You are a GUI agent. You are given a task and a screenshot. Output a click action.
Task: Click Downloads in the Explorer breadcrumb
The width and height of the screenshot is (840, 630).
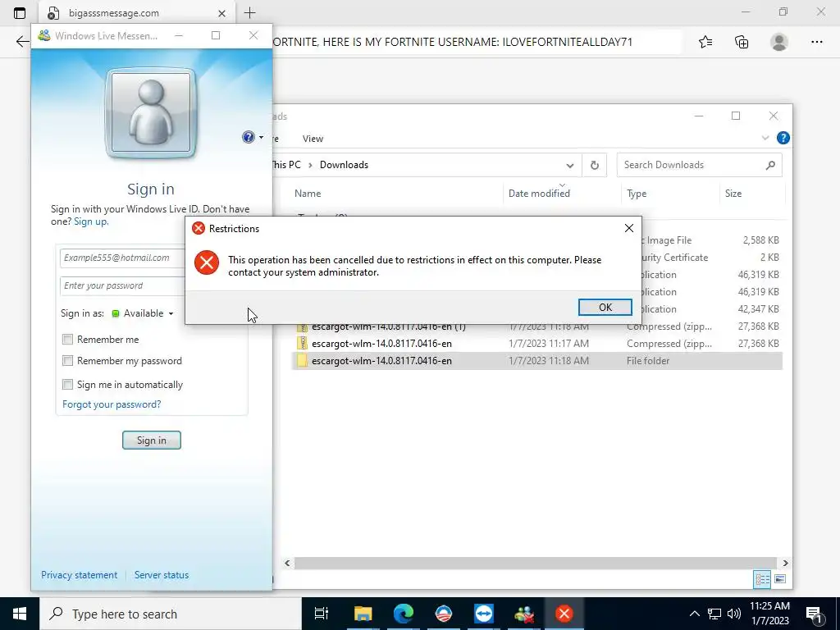[344, 165]
